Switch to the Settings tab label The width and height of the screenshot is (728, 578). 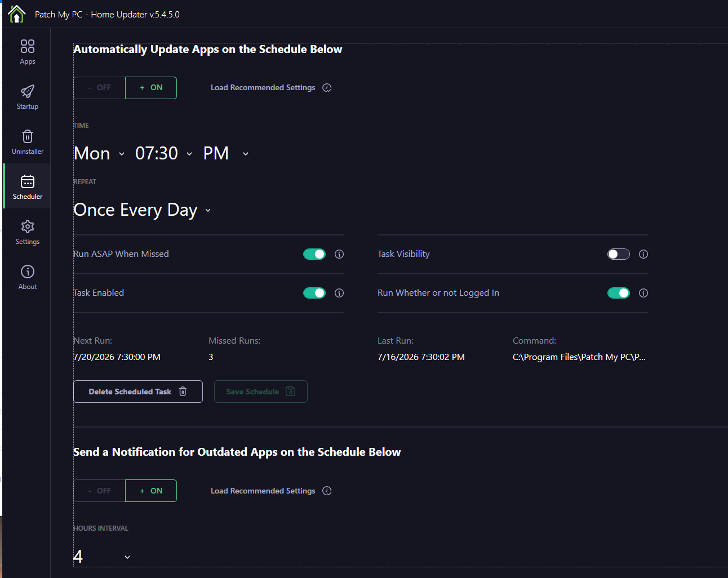coord(28,242)
